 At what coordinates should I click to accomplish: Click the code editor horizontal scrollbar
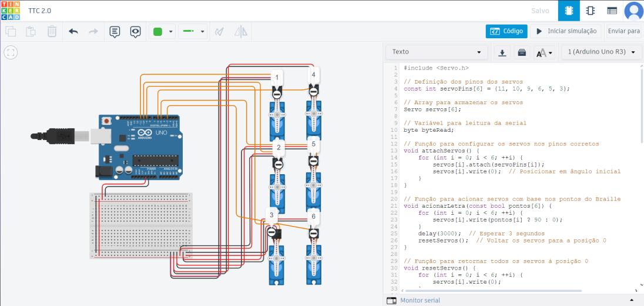click(x=493, y=291)
